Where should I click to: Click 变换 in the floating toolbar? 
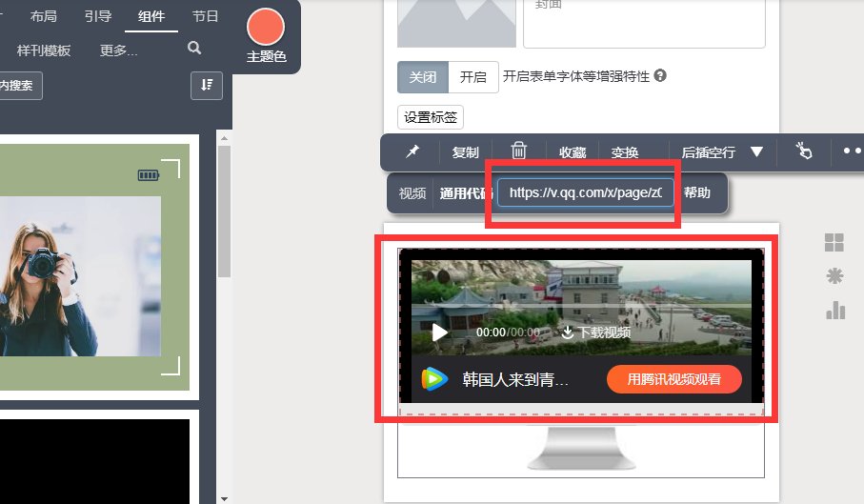click(x=625, y=152)
